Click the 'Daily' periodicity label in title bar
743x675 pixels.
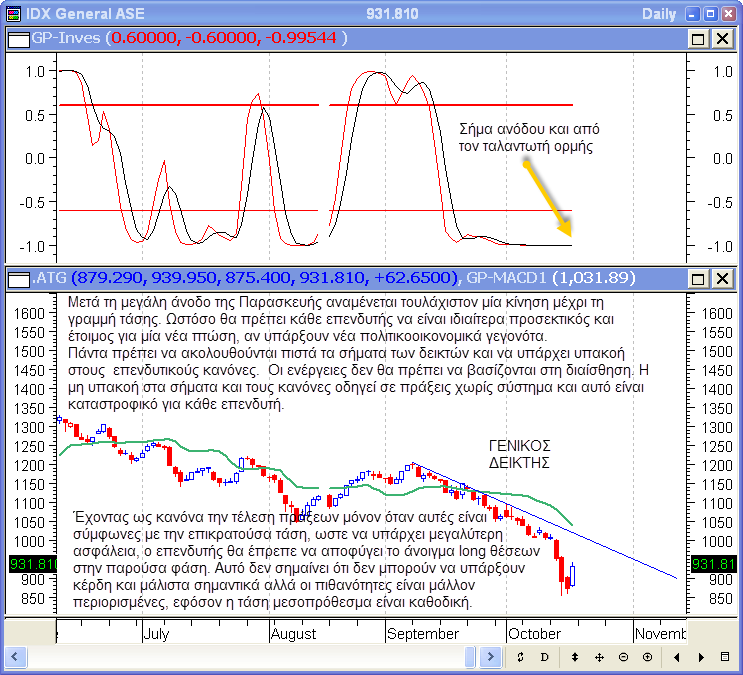(658, 13)
